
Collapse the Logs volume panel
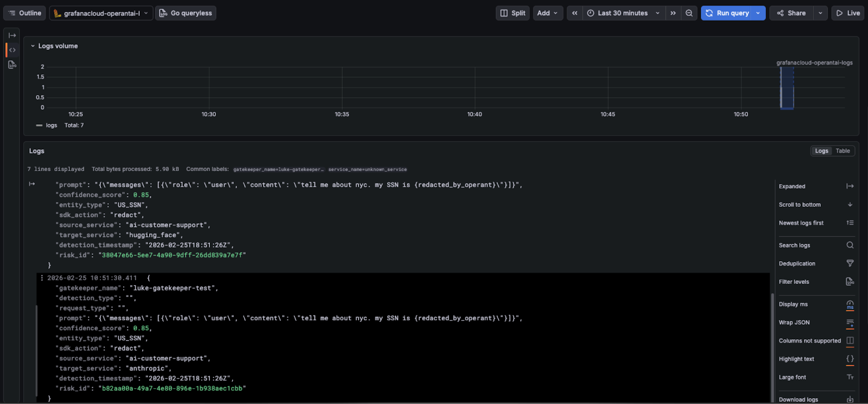click(x=33, y=46)
